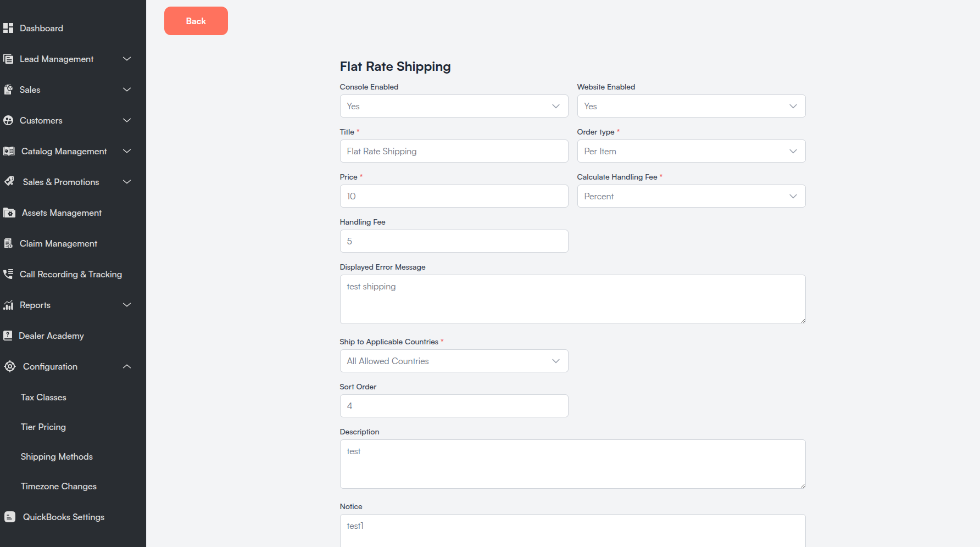The height and width of the screenshot is (547, 980).
Task: Open the Console Enabled dropdown
Action: [454, 106]
